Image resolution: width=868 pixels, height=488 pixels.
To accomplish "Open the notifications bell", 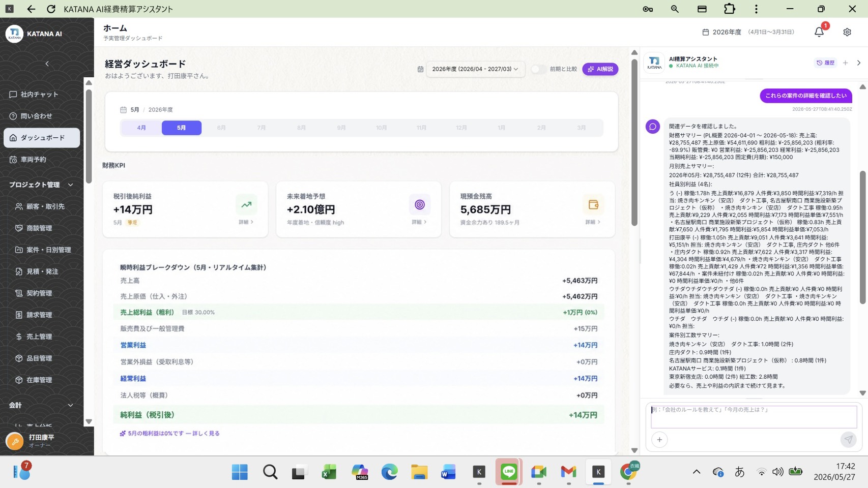I will pos(819,32).
